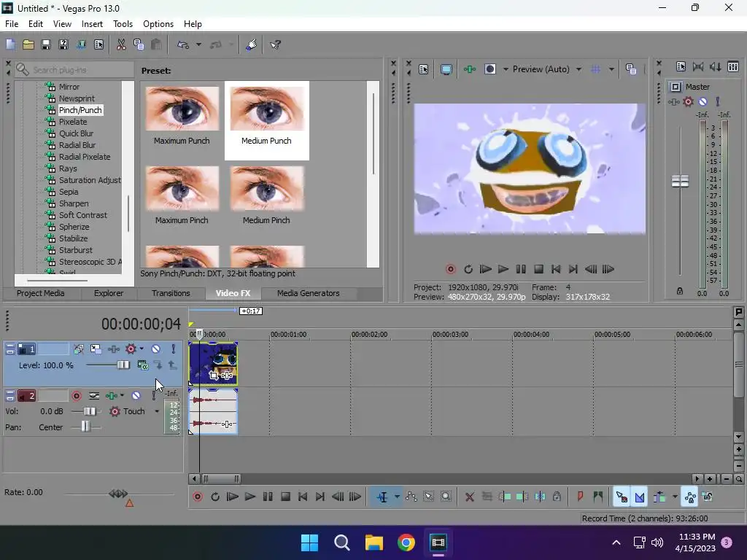Open video output FX icon in preview
The width and height of the screenshot is (747, 560).
[470, 69]
